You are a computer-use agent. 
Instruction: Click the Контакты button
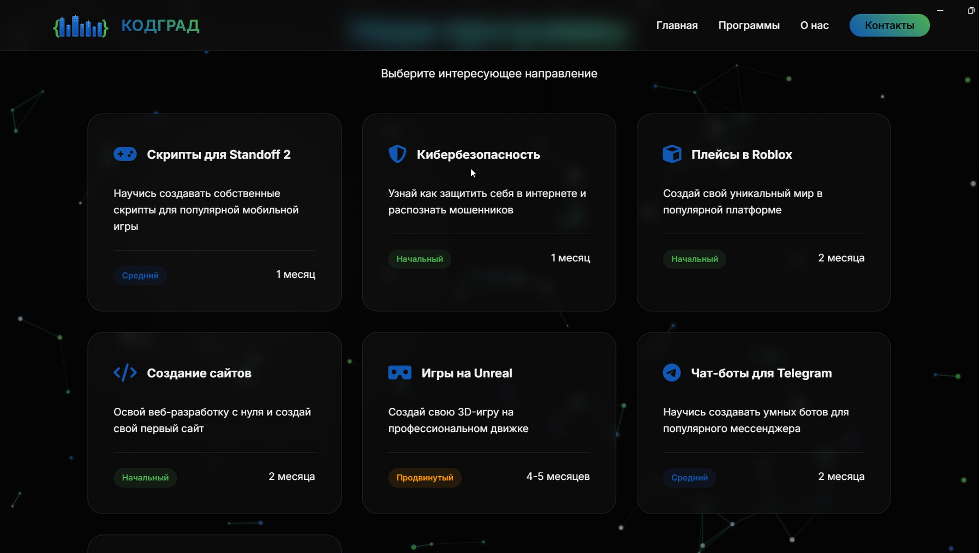(x=890, y=25)
